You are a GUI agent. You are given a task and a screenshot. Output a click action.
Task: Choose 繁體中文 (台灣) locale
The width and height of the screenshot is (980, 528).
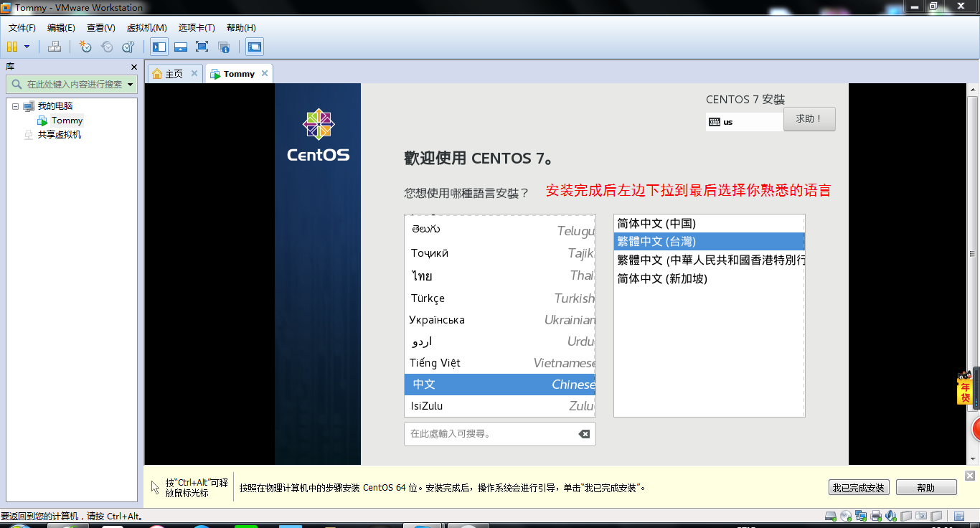point(710,242)
